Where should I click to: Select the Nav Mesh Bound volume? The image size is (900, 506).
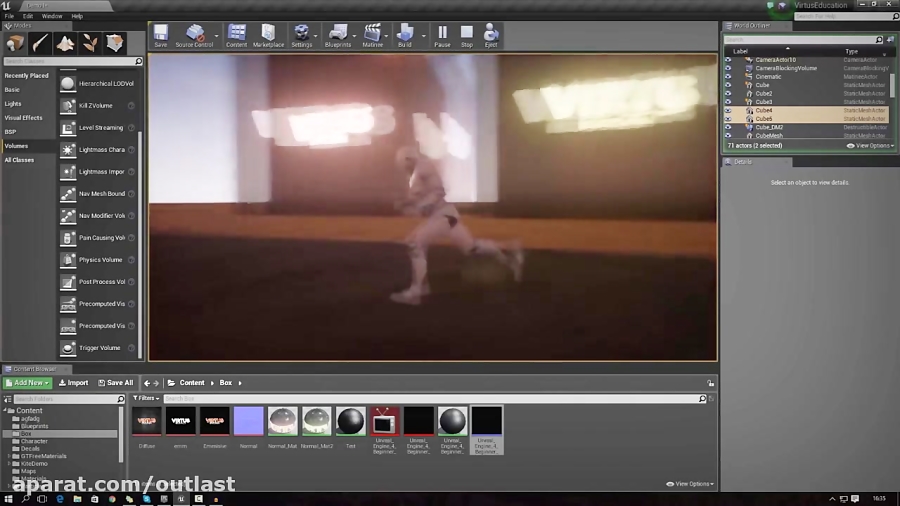click(98, 194)
